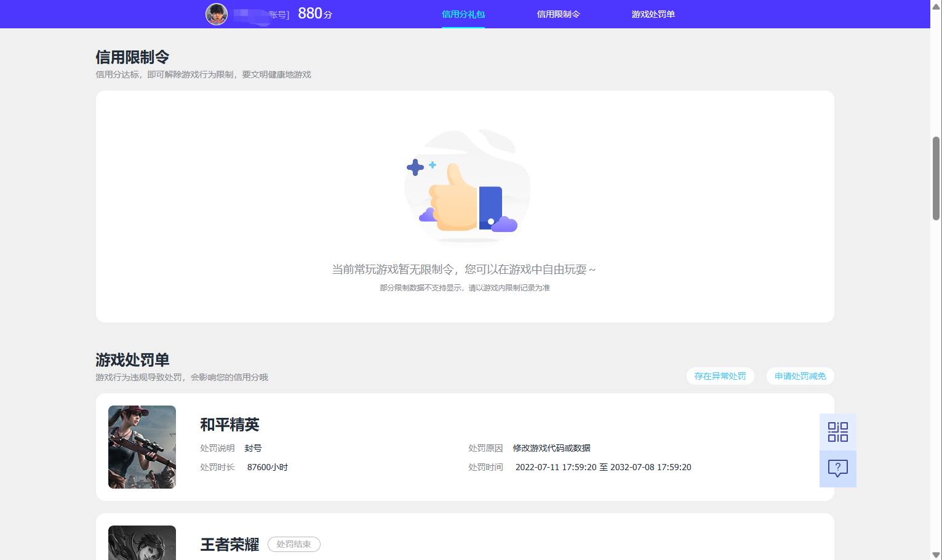Switch to 游戏处罚单 tab

tap(653, 14)
